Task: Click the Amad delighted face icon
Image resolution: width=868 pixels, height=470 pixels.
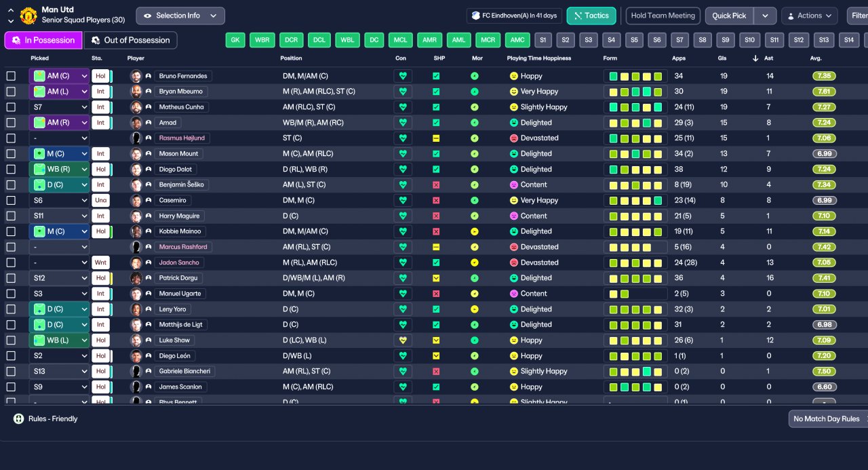Action: [x=514, y=123]
